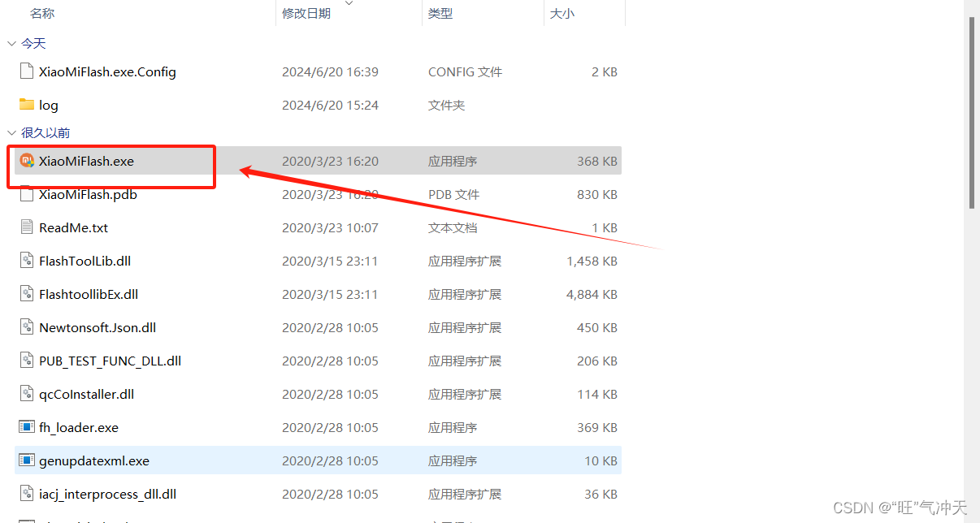Image resolution: width=980 pixels, height=523 pixels.
Task: Click the vertical scrollbar thumb
Action: pos(971,114)
